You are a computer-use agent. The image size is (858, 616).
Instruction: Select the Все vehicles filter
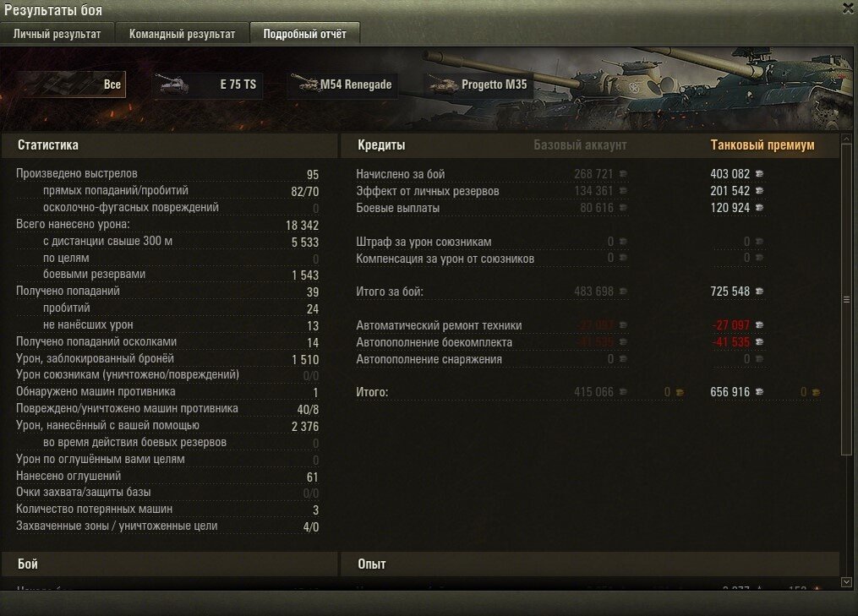coord(70,84)
